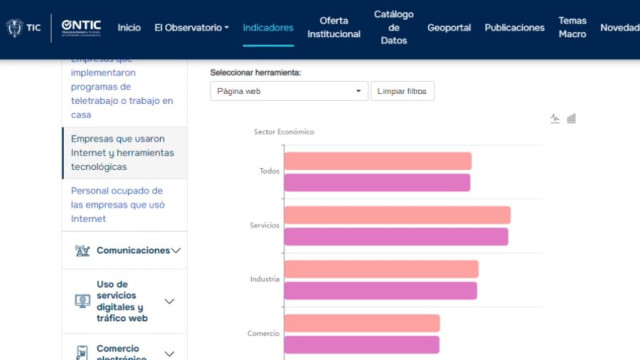Go to Indicadores tab
This screenshot has width=640, height=360.
click(268, 28)
